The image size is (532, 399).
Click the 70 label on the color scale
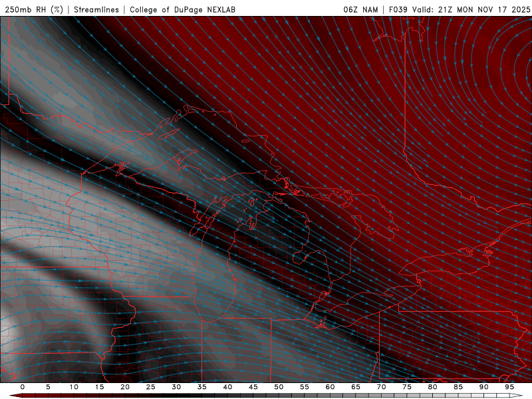(381, 387)
